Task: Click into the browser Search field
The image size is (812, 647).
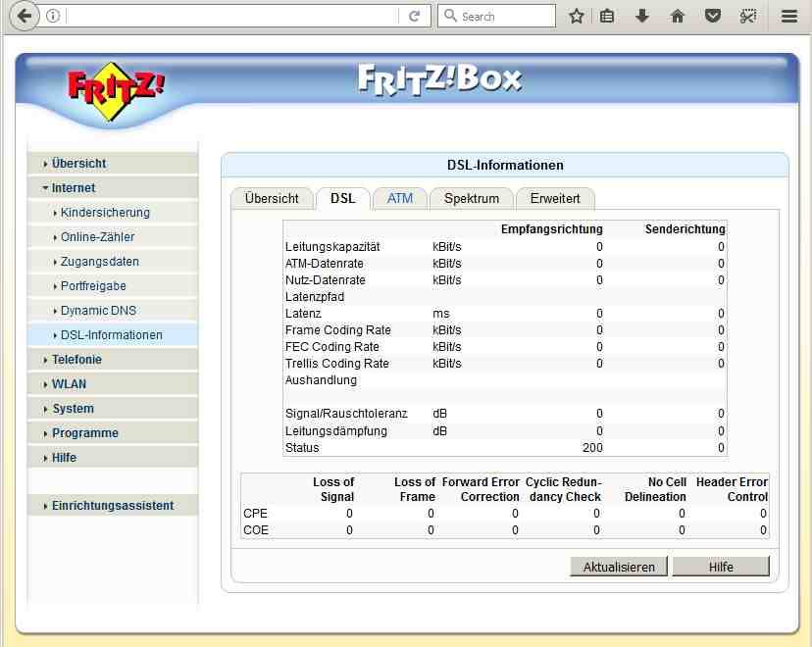Action: tap(497, 16)
